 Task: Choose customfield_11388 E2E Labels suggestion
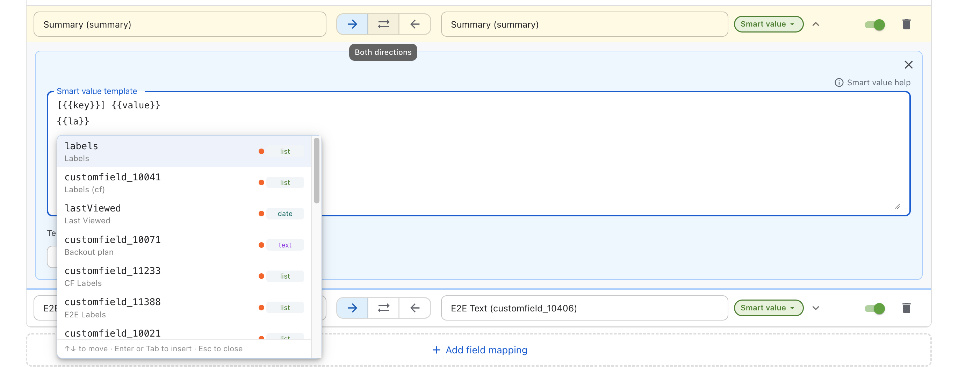coord(184,308)
